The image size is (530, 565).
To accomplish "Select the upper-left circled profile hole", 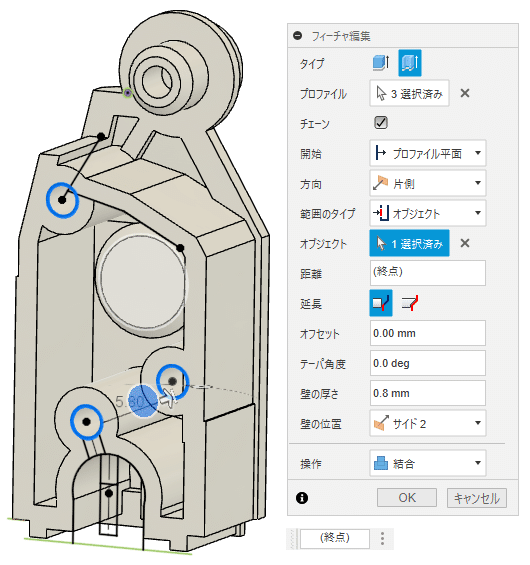I will pyautogui.click(x=62, y=200).
